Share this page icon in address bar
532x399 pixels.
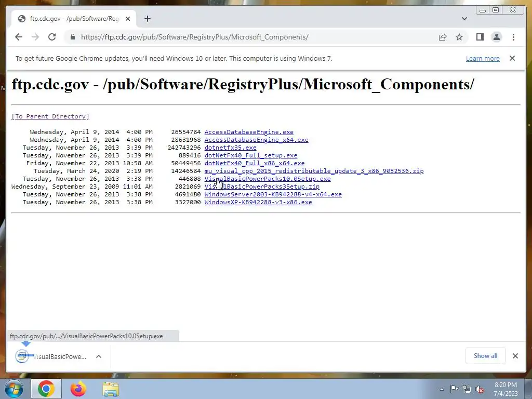[x=443, y=37]
